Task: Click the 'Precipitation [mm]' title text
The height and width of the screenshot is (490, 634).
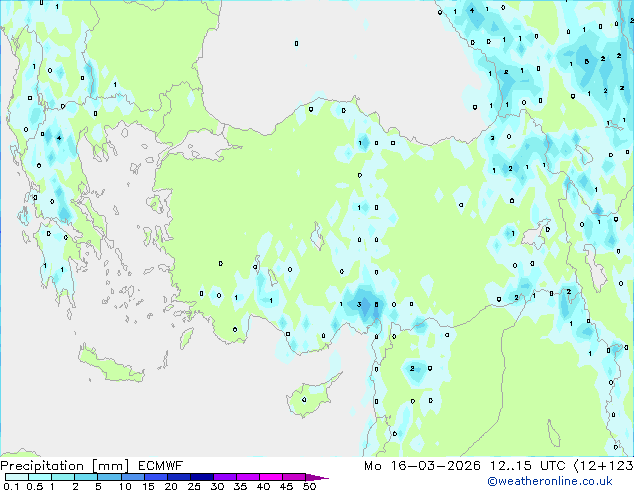Action: 64,466
